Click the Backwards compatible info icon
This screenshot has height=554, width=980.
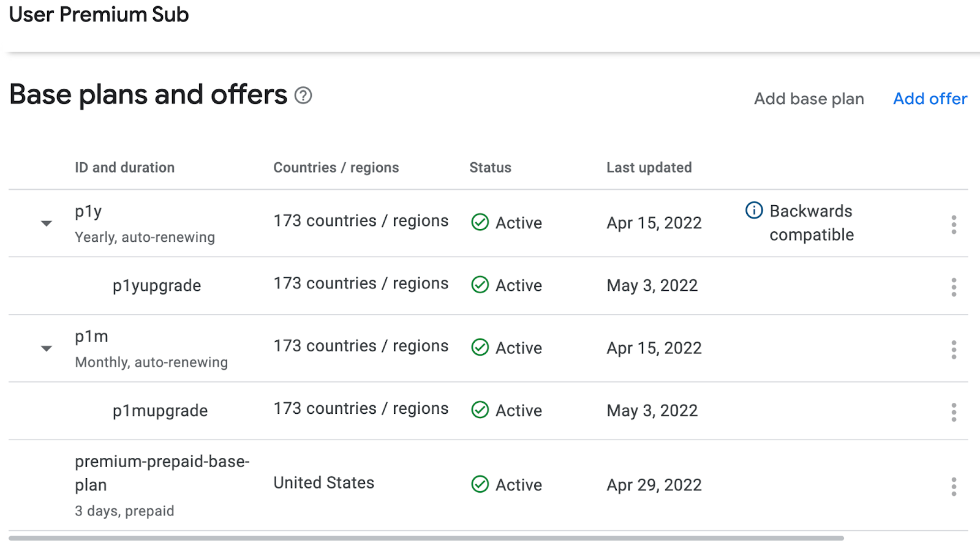pos(754,211)
